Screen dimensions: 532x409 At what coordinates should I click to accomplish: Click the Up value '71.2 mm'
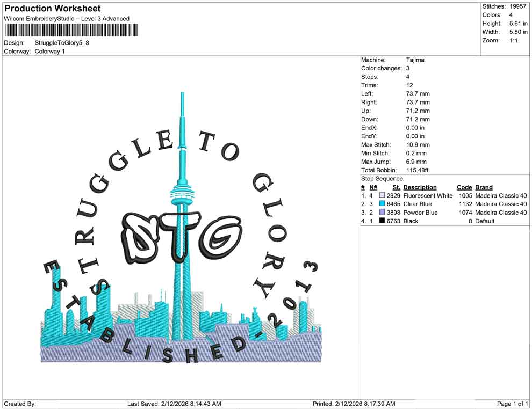pos(418,111)
